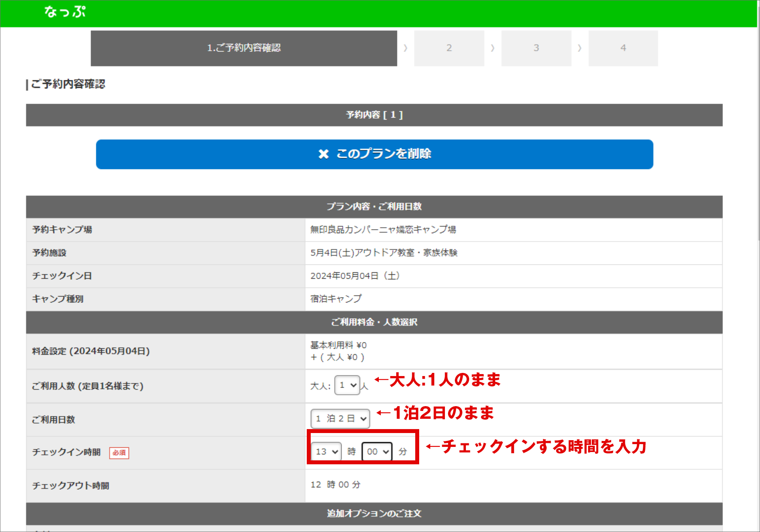Click the 予約施設 label
The image size is (760, 532).
pos(49,253)
